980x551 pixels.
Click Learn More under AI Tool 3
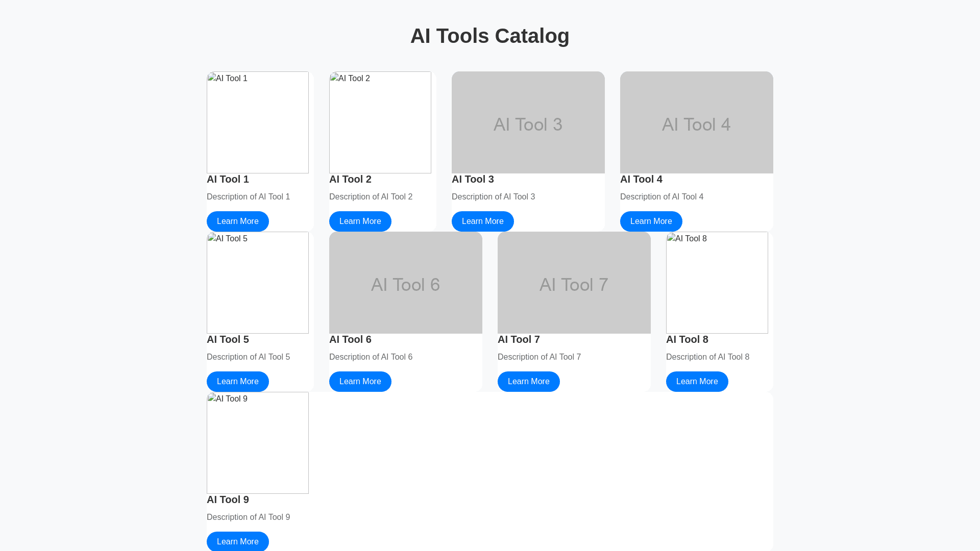(482, 221)
